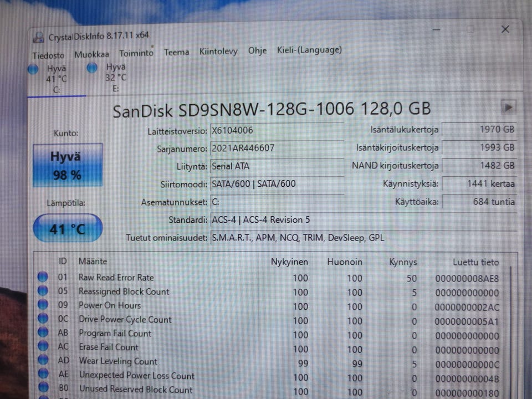Click the 41 °C temperature button

click(x=68, y=229)
